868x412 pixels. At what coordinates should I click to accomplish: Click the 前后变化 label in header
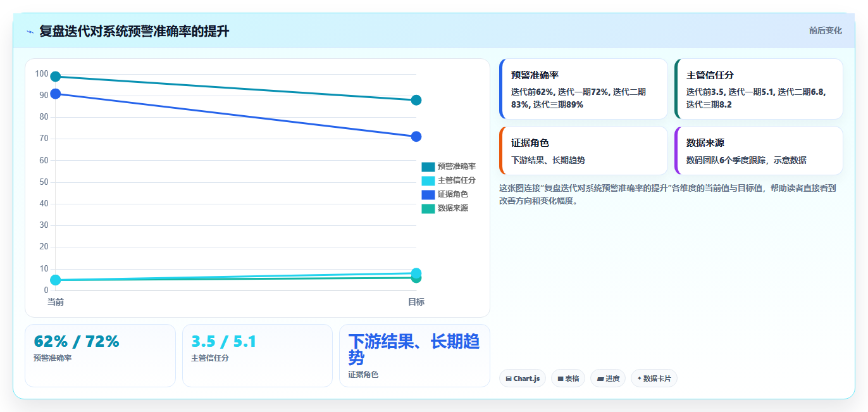(825, 30)
